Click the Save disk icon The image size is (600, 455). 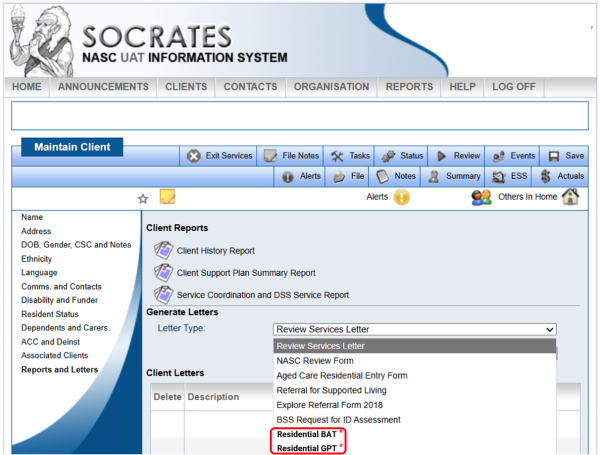(x=554, y=156)
